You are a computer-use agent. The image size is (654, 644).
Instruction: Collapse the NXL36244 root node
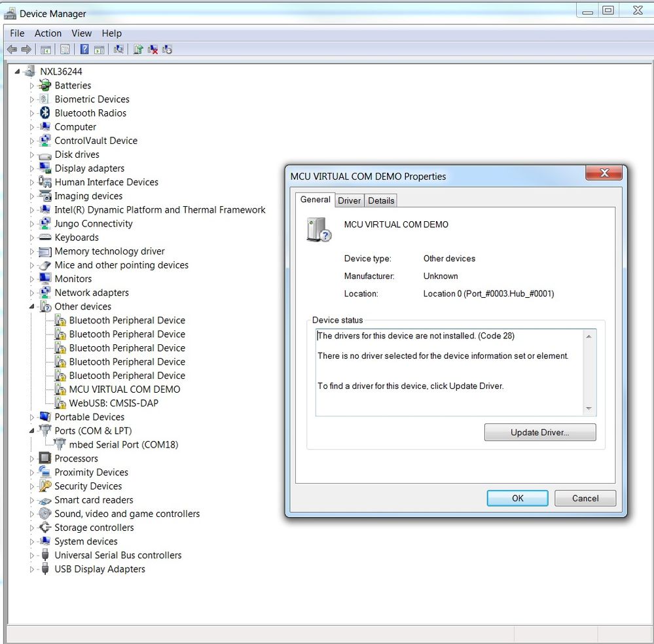pos(17,72)
